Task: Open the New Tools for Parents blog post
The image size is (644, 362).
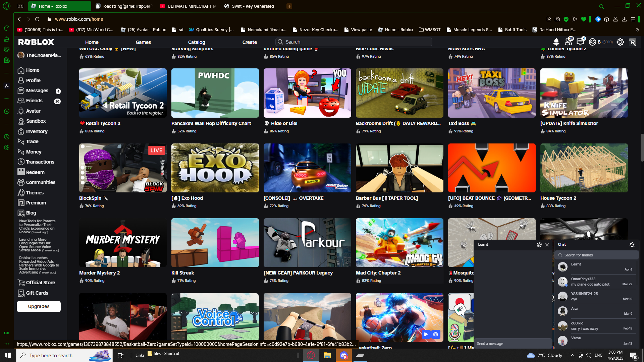Action: (x=37, y=227)
